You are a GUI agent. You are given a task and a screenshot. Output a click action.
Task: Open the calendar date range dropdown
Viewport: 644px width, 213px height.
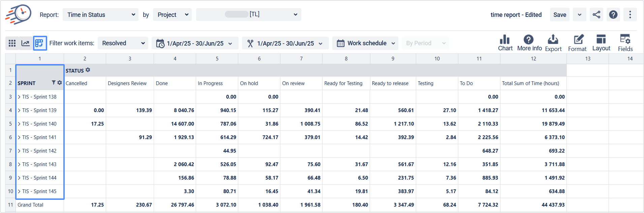coord(195,43)
